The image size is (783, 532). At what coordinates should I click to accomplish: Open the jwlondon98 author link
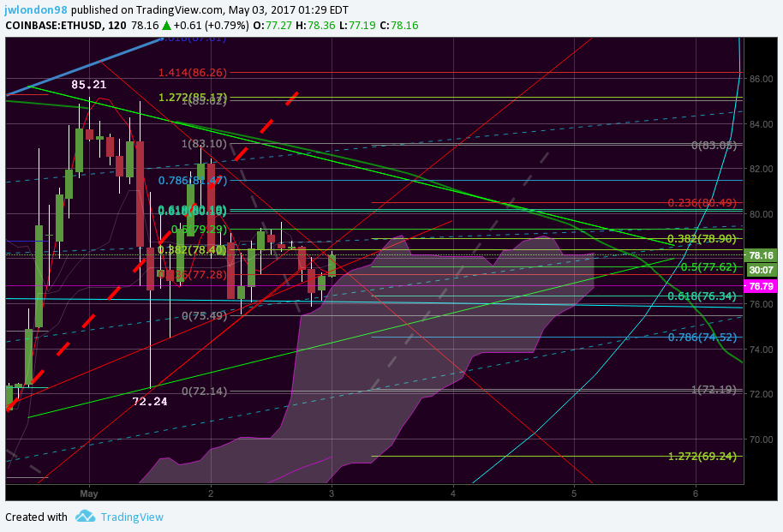[35, 9]
